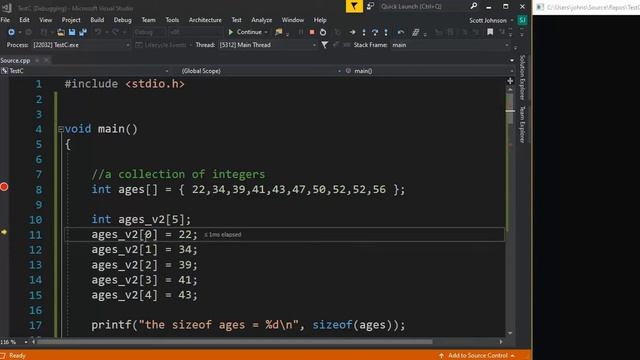Open the Solution Explorer side tab
This screenshot has height=360, width=640.
coord(522,78)
